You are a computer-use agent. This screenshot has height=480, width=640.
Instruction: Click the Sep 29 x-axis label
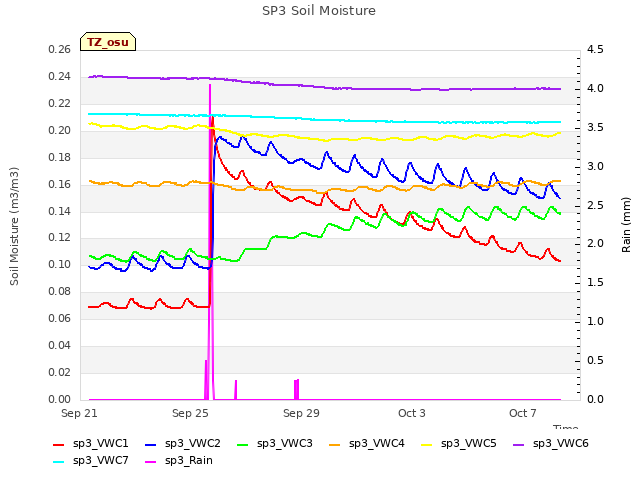[x=301, y=413]
